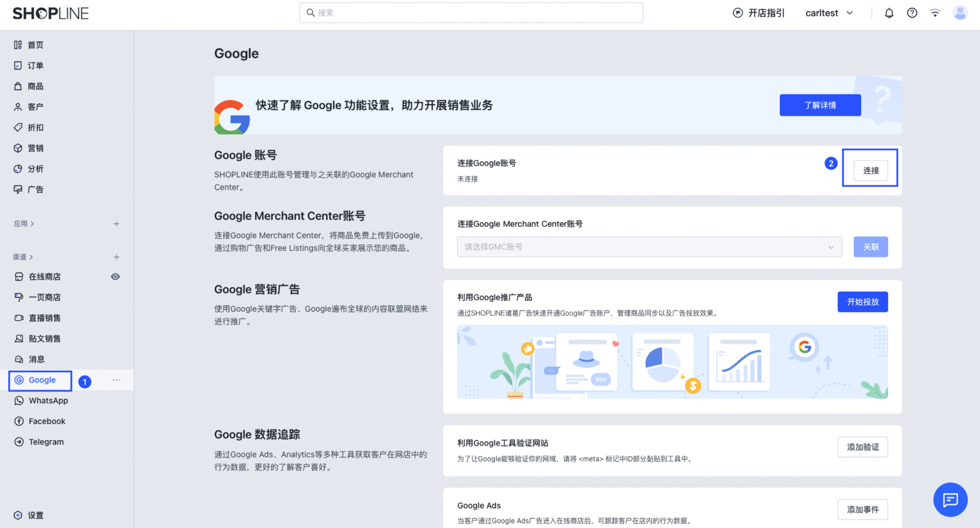980x528 pixels.
Task: Open Google channel more options ellipsis
Action: (x=116, y=380)
